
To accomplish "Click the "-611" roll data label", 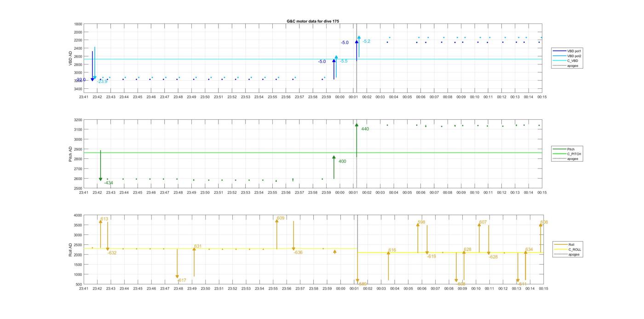I will point(522,284).
